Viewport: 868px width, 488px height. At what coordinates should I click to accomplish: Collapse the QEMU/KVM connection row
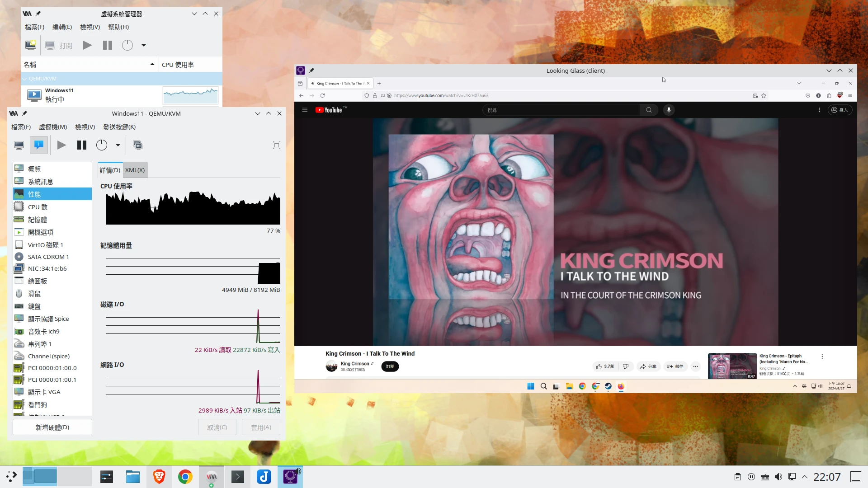(x=24, y=79)
